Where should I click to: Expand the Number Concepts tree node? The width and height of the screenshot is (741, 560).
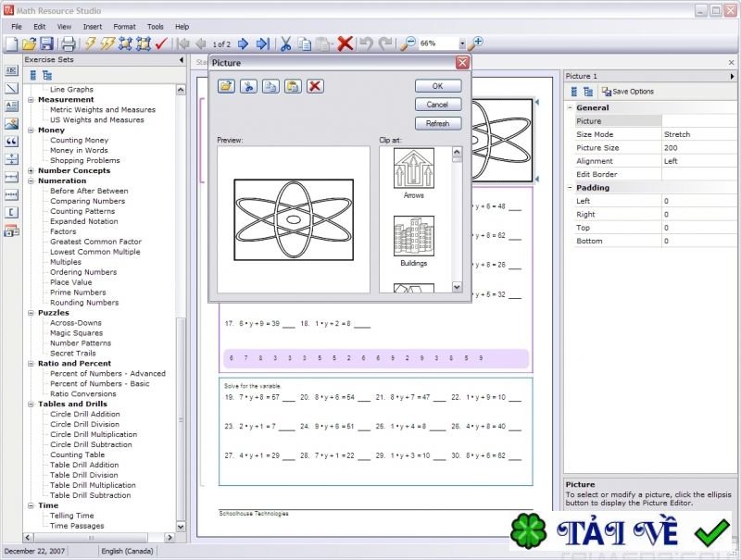click(31, 170)
